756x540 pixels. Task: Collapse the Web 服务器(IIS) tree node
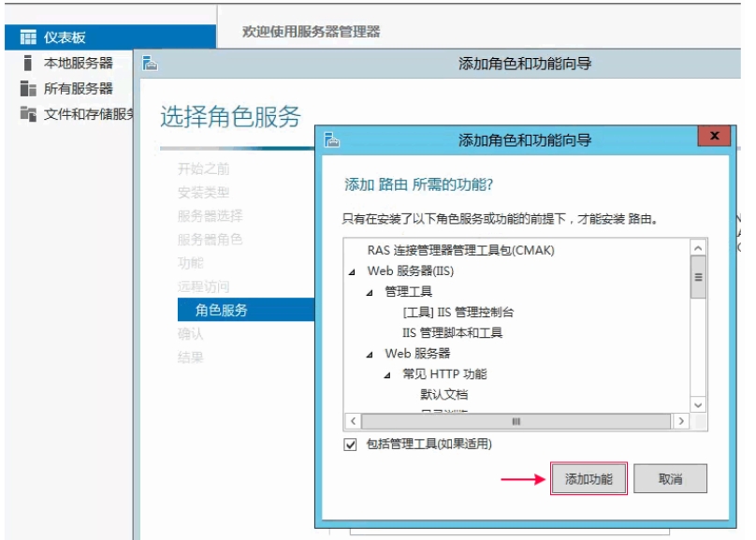tap(352, 272)
